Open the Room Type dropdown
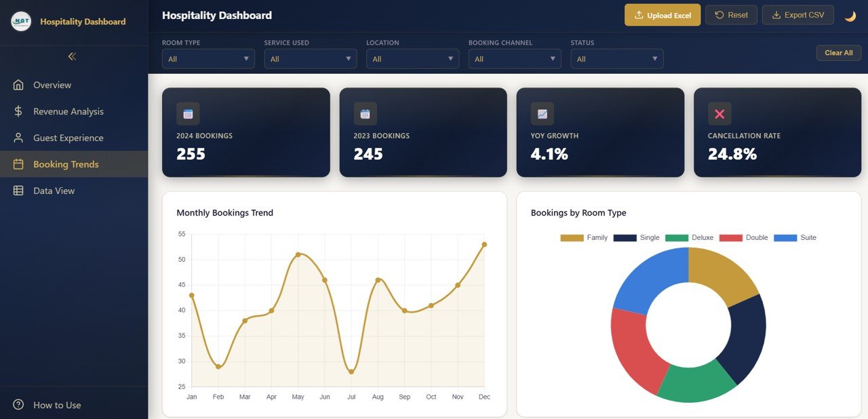This screenshot has height=419, width=868. pos(208,59)
